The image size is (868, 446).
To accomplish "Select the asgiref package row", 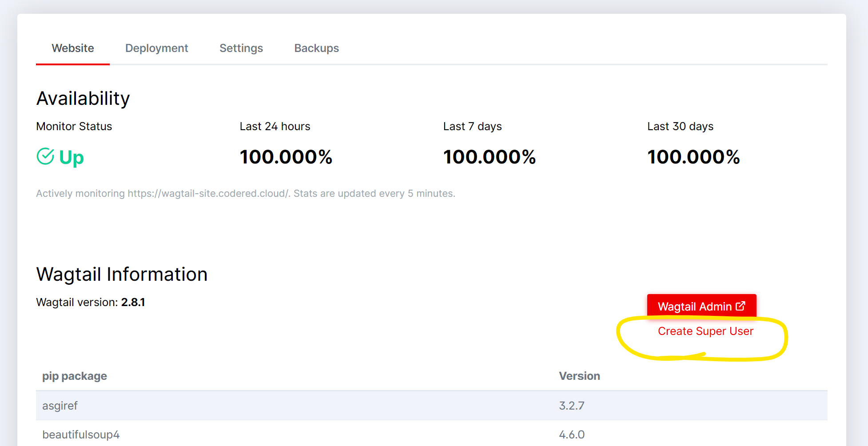I will (x=432, y=406).
